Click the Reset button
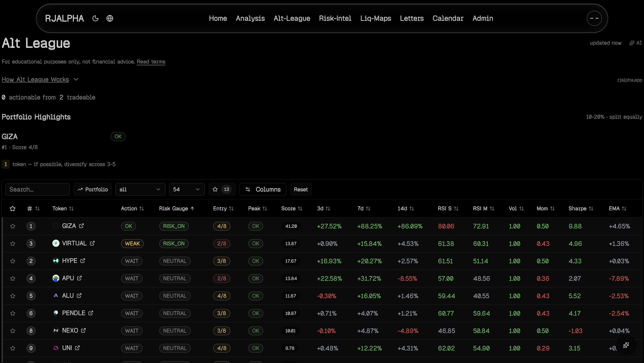This screenshot has height=363, width=644. click(x=301, y=190)
